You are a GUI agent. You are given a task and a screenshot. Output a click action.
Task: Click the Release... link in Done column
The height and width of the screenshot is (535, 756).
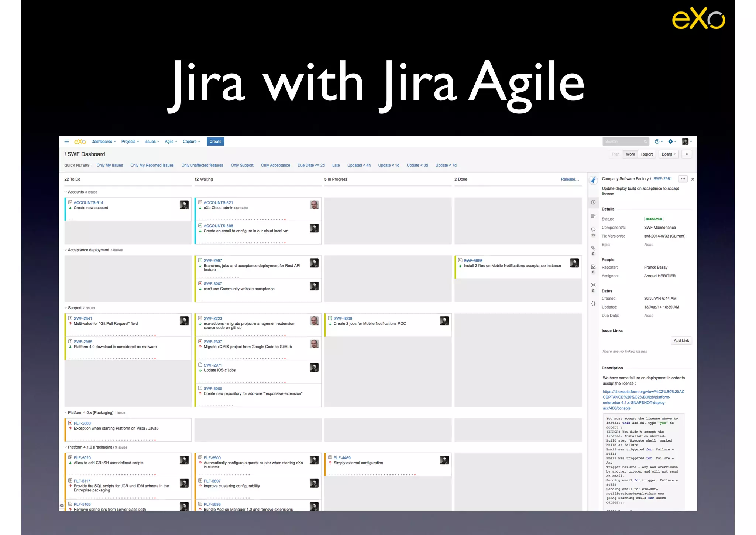[570, 179]
